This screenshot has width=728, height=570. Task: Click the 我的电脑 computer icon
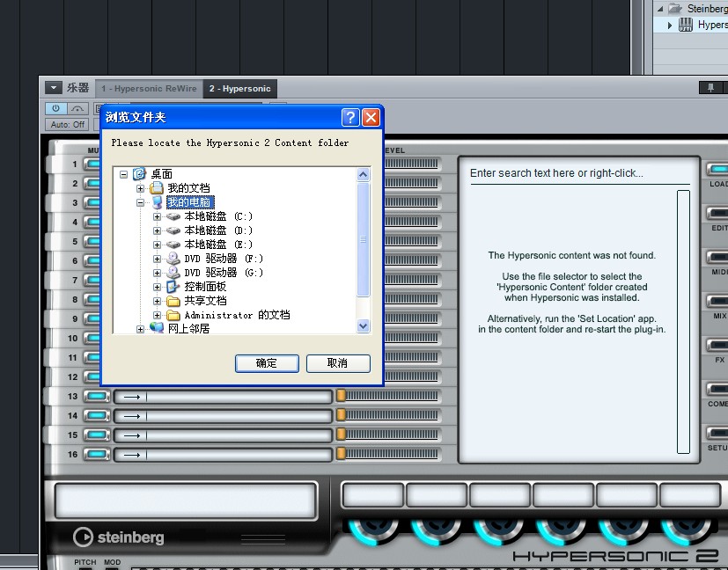tap(157, 202)
